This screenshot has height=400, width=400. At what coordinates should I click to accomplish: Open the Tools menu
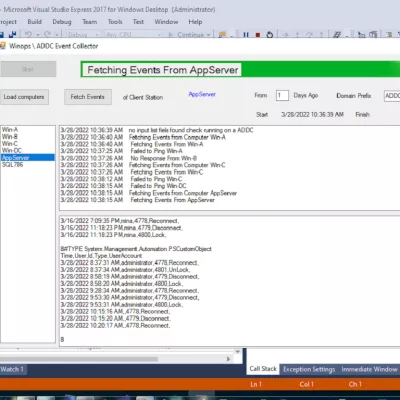tap(115, 22)
